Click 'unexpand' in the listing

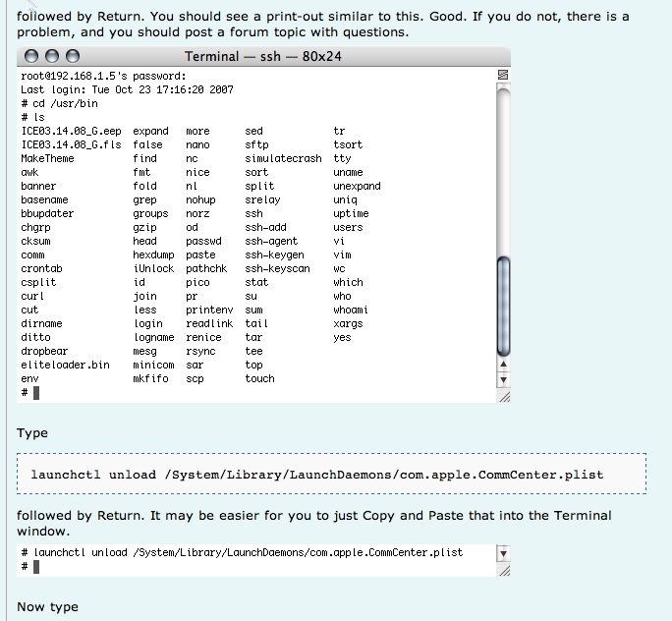point(357,187)
